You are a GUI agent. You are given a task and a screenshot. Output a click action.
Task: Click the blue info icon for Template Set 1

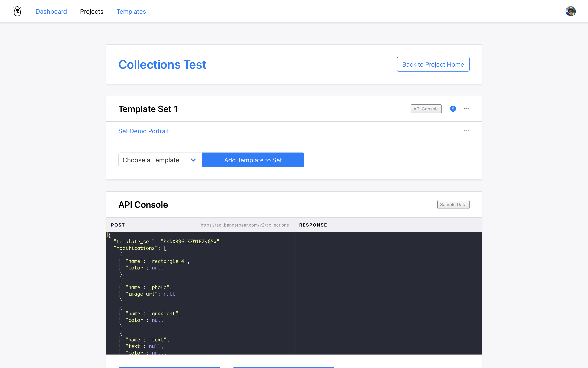click(453, 109)
